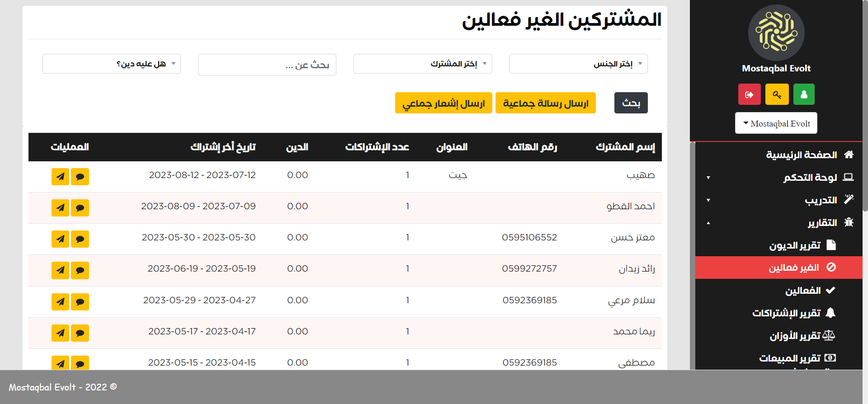Open the هل عليه دين debt dropdown
The height and width of the screenshot is (404, 868).
pos(111,64)
